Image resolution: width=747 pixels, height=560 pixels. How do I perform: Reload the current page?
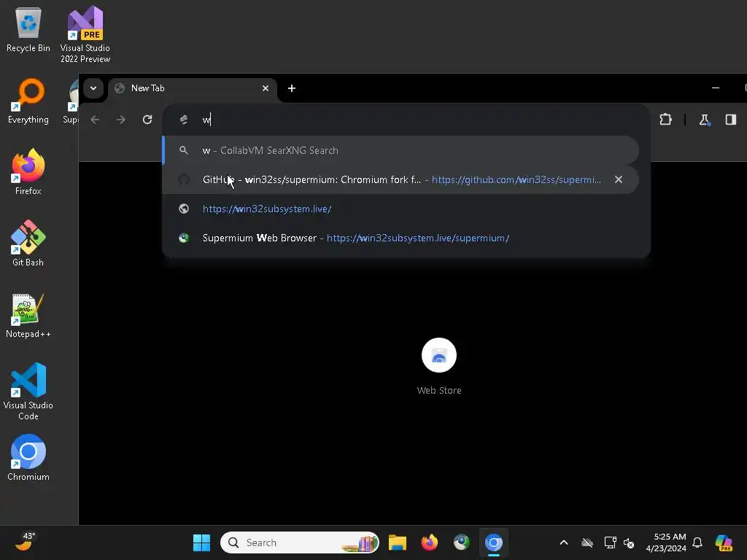click(147, 120)
